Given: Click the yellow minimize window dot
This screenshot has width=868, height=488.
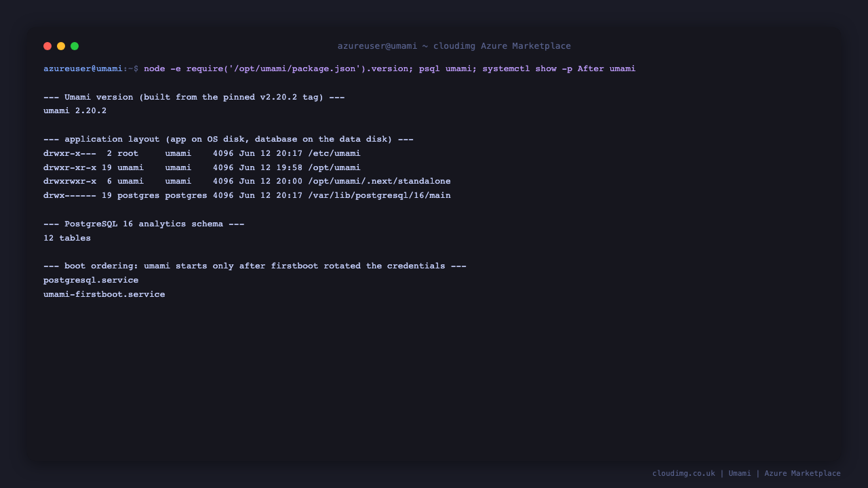Looking at the screenshot, I should [x=61, y=46].
